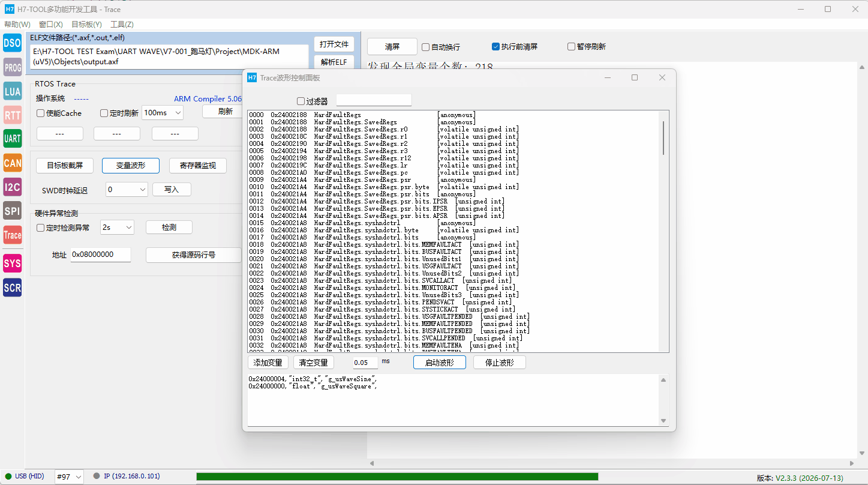Viewport: 868px width, 485px height.
Task: Select the PROG programmer sidebar icon
Action: pyautogui.click(x=13, y=68)
